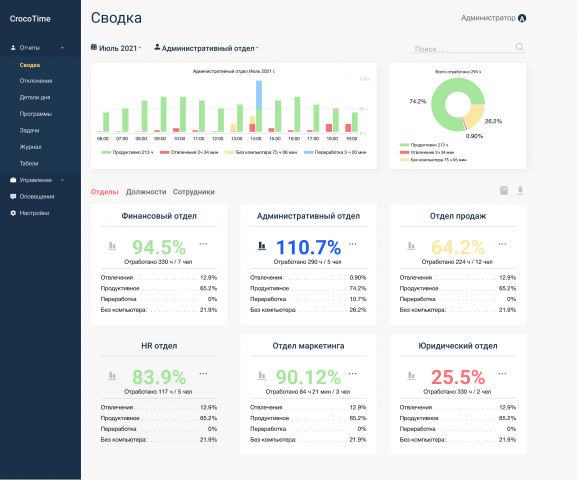
Task: Open the HR отдел card title
Action: (159, 346)
